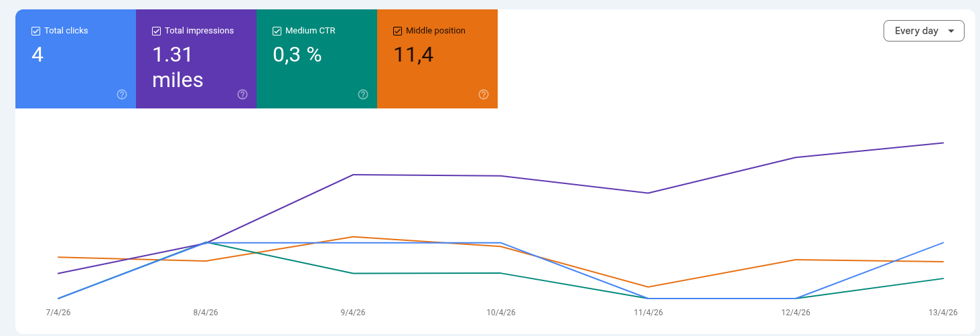Select the 11,4 position value

[413, 55]
